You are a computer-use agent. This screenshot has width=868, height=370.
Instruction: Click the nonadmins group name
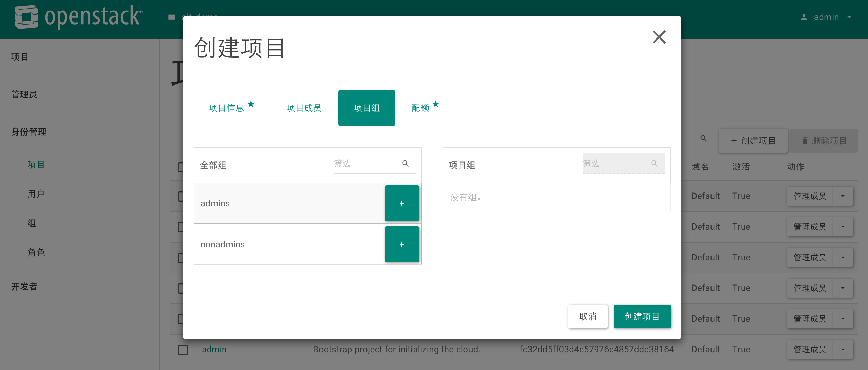click(x=223, y=244)
